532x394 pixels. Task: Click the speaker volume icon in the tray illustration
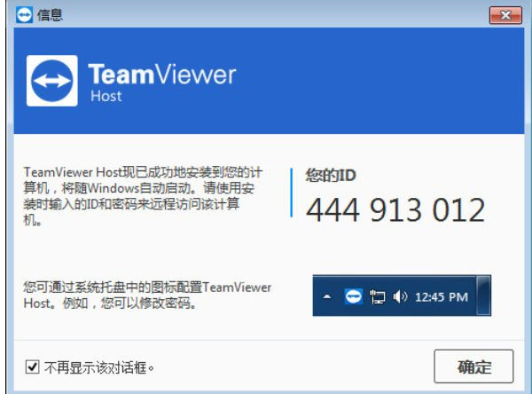pos(400,297)
